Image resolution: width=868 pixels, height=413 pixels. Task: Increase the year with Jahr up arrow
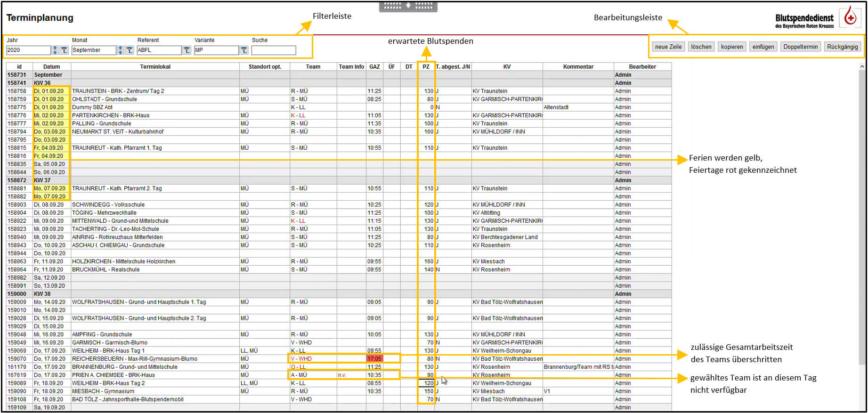[55, 48]
